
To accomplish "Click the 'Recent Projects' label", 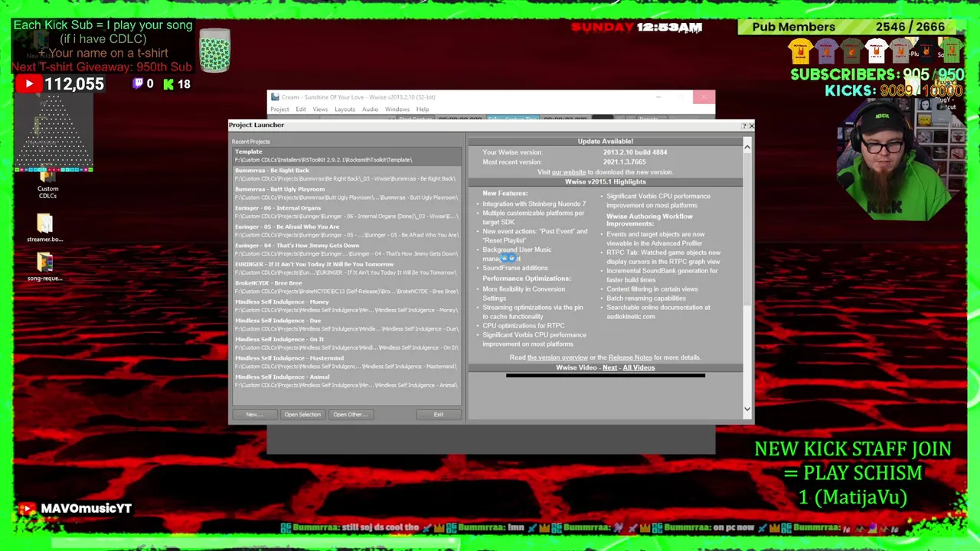I will click(251, 142).
